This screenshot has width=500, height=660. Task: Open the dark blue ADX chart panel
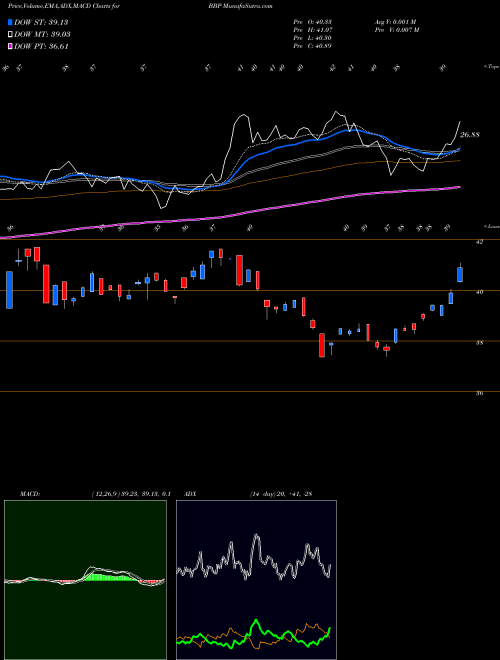point(256,580)
